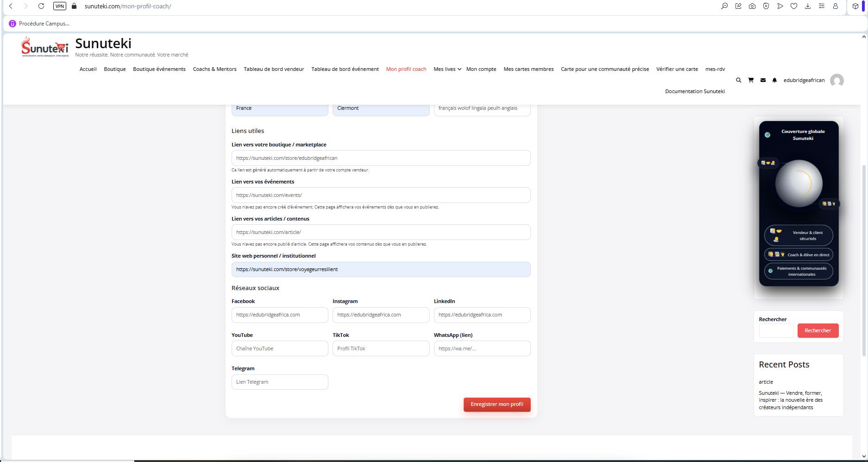Click the search magnifier icon in site header

pyautogui.click(x=738, y=80)
